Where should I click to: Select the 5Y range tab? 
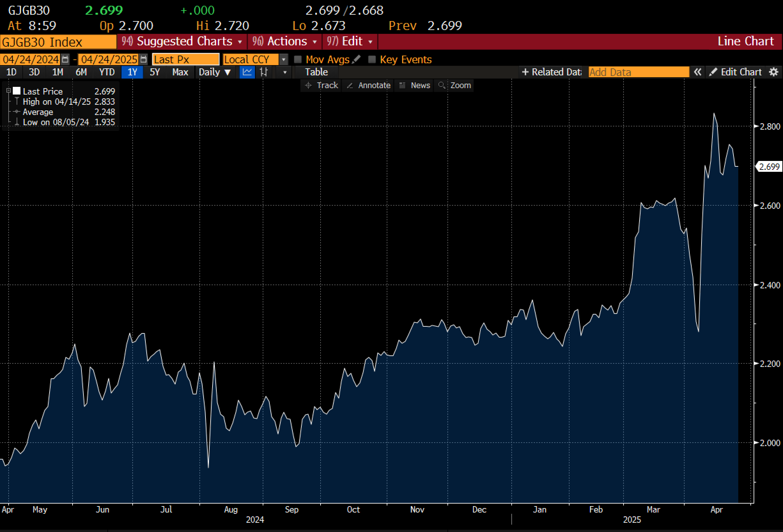(155, 72)
